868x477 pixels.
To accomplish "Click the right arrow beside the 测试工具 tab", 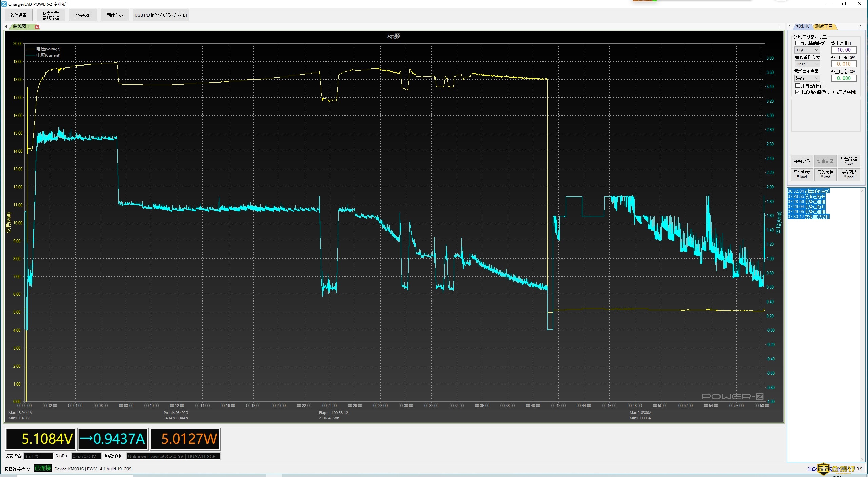I will point(860,26).
